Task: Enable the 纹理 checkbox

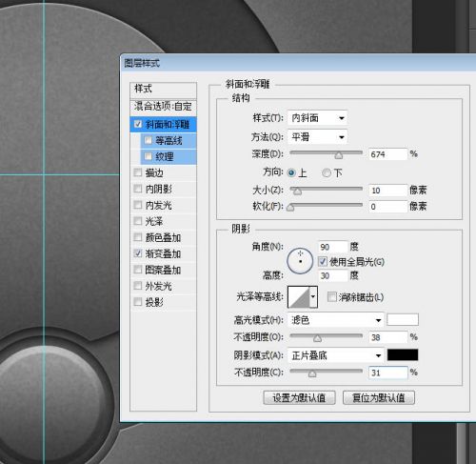Action: 149,156
